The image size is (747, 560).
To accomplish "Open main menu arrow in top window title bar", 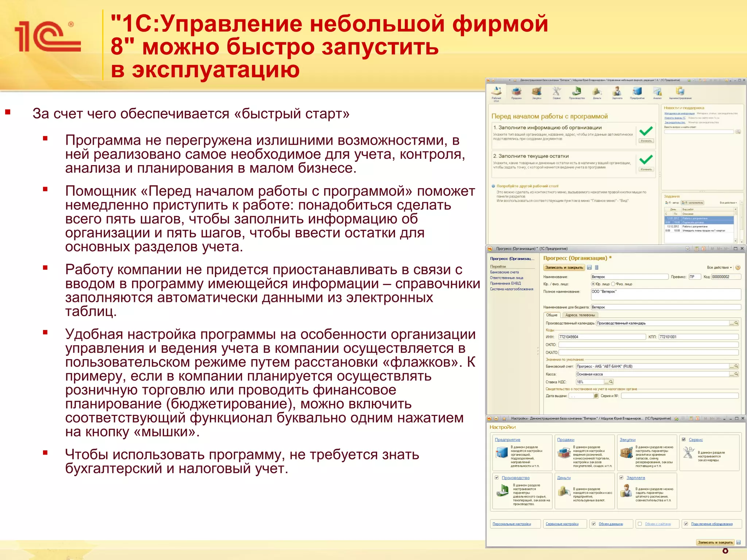I will 494,80.
